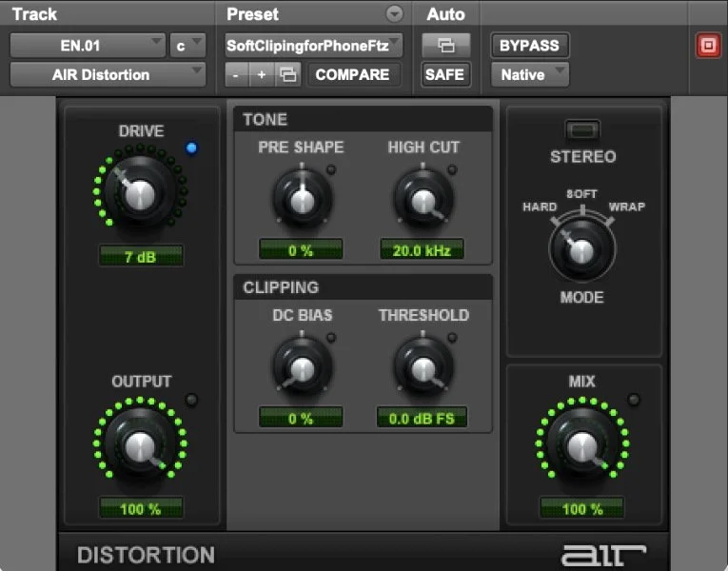728x571 pixels.
Task: Click the 0.0 dB FS THRESHOLD field
Action: pyautogui.click(x=422, y=418)
